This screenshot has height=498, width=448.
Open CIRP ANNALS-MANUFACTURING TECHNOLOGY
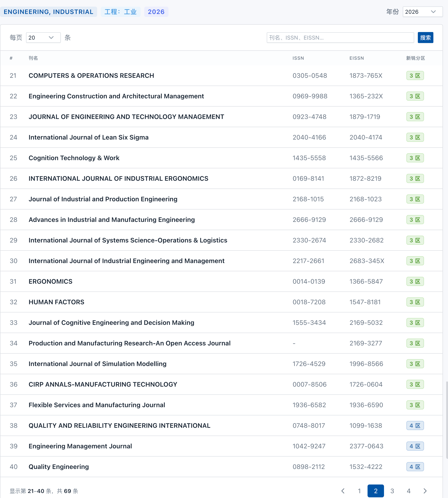103,385
